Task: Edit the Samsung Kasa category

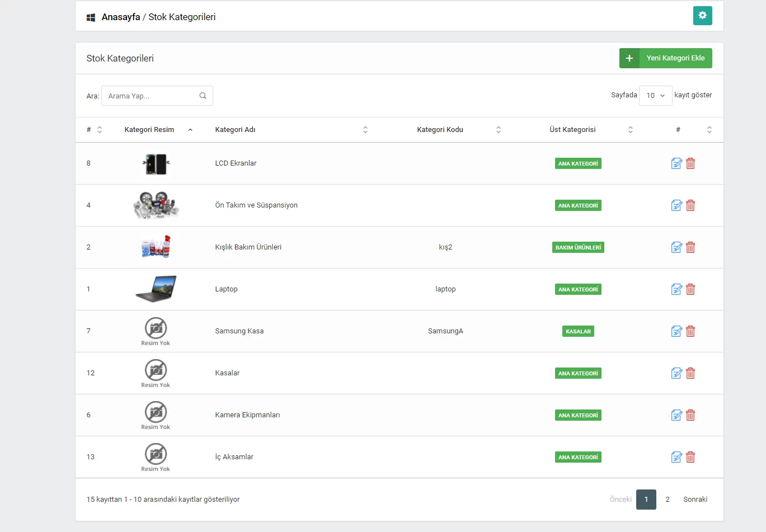Action: [x=676, y=331]
